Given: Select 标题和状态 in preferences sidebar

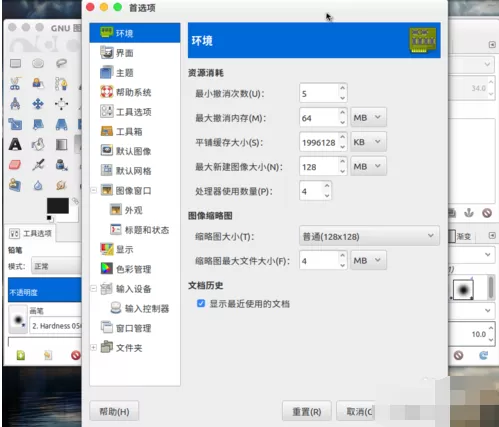Looking at the screenshot, I should 135,230.
